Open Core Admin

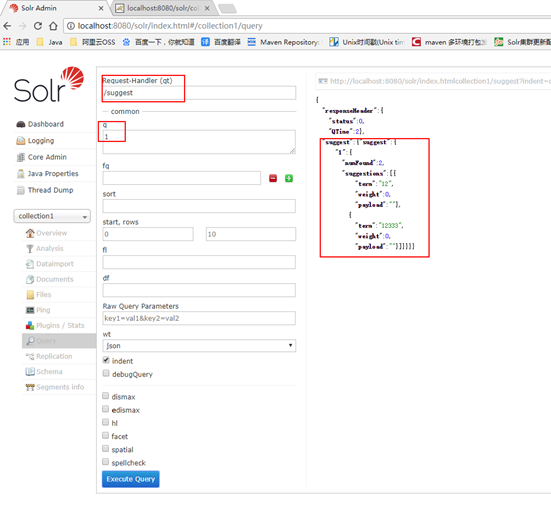coord(41,157)
